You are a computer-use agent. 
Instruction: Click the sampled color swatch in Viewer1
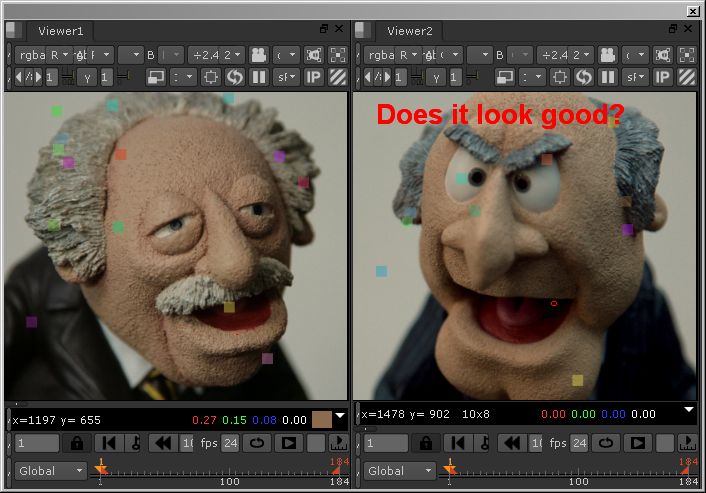pyautogui.click(x=322, y=420)
